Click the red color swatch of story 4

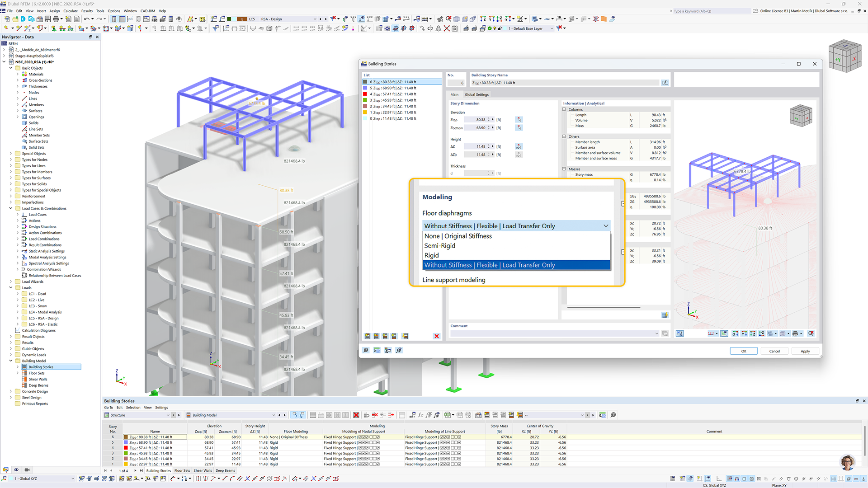coord(365,94)
